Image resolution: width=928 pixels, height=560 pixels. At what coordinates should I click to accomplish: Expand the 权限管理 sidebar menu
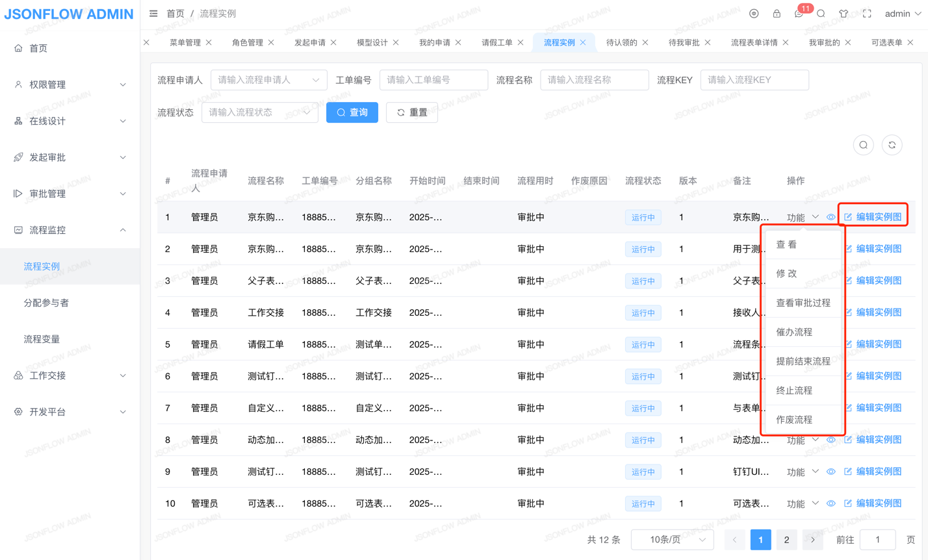(x=70, y=84)
